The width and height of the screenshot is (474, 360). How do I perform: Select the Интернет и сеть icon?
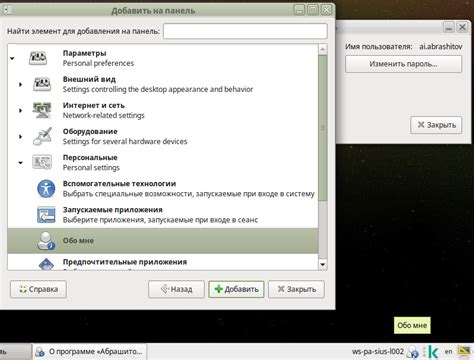point(42,110)
